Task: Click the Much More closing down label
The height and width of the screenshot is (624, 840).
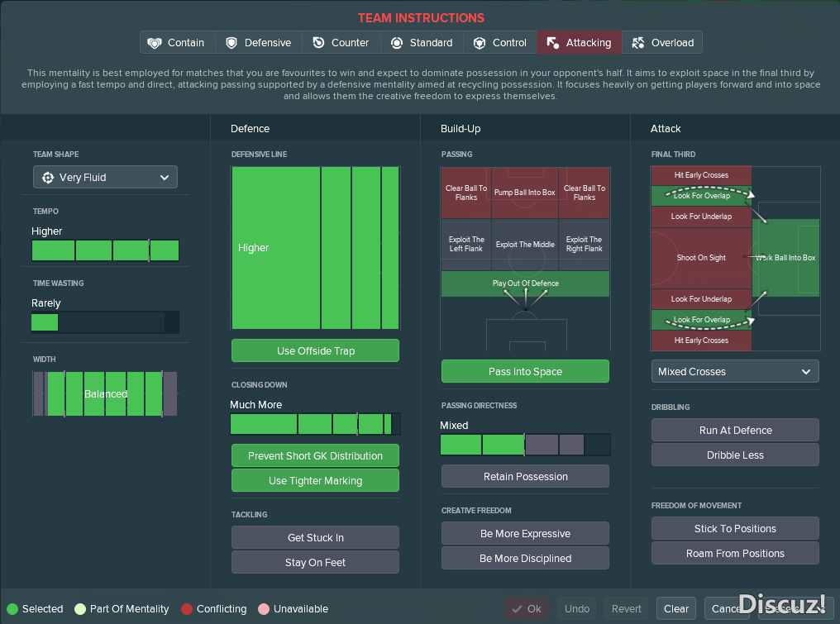Action: pos(256,405)
